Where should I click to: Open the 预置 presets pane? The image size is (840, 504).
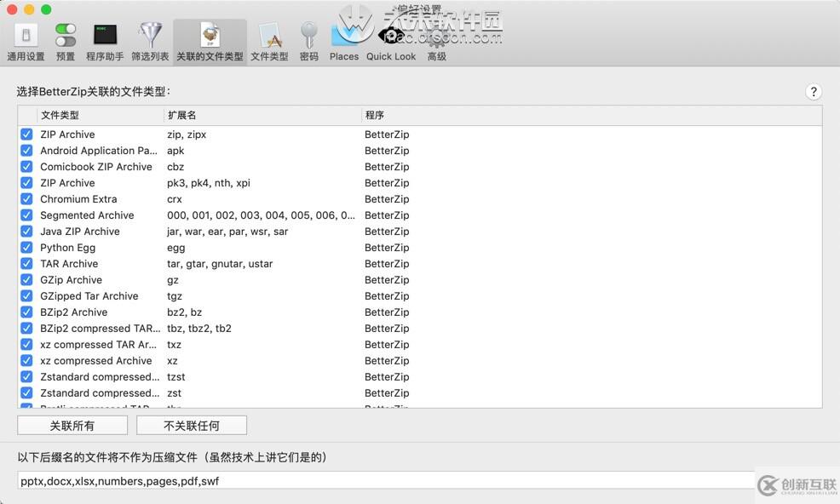(x=66, y=43)
